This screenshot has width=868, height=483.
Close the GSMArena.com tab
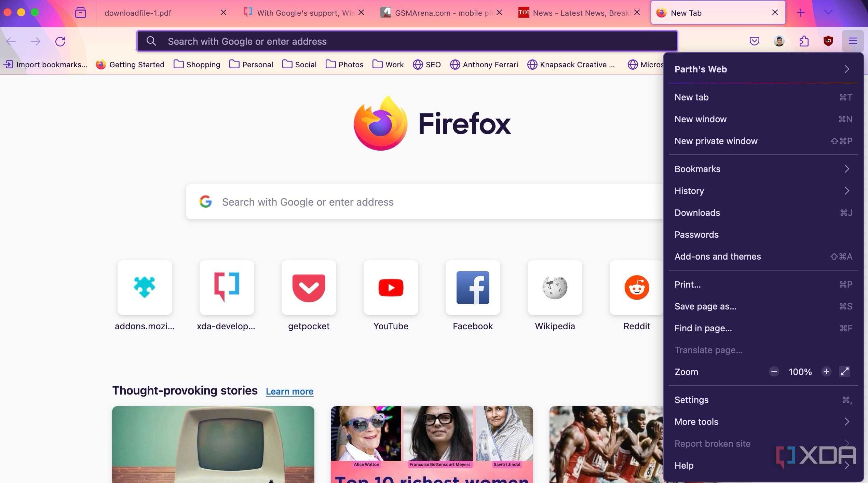tap(499, 12)
